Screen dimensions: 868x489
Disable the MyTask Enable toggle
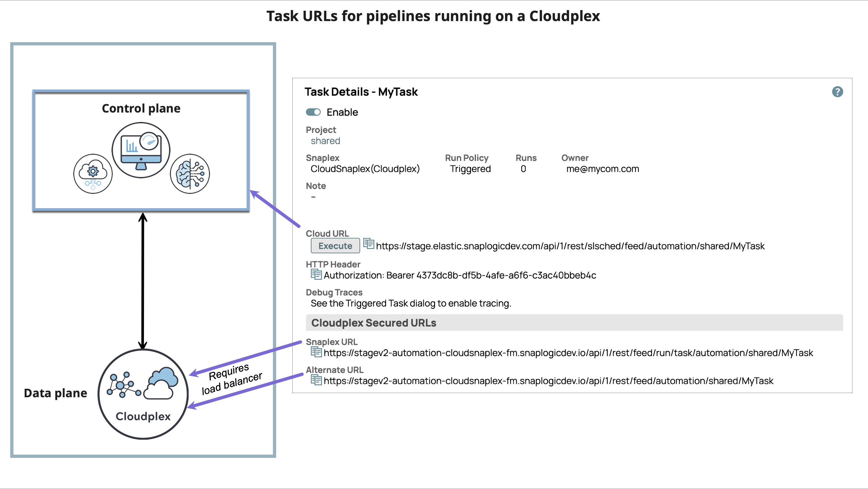click(x=313, y=112)
